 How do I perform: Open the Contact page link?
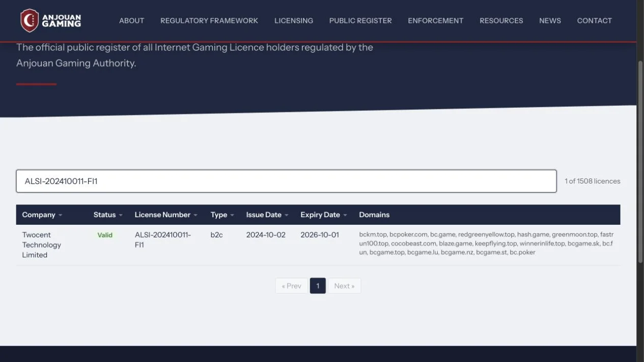[594, 21]
